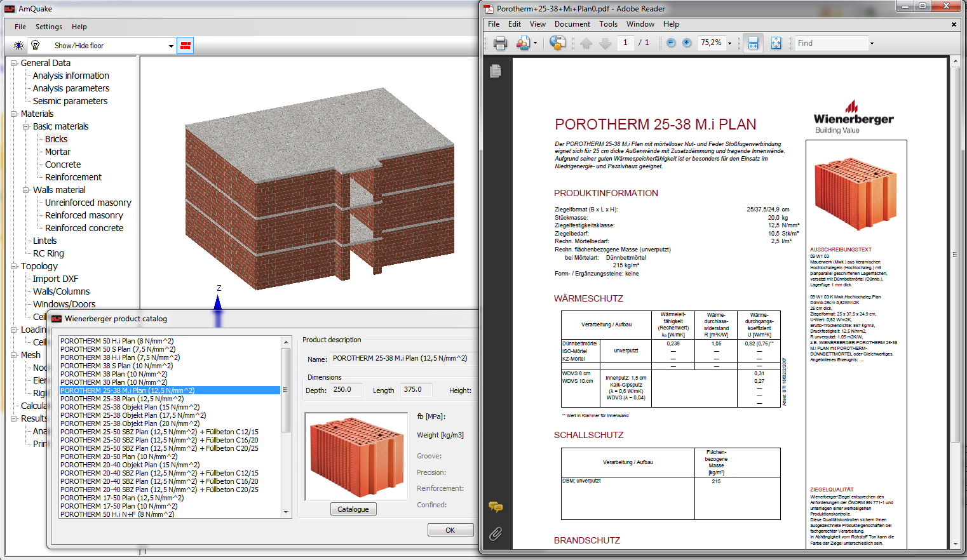967x560 pixels.
Task: Open the Attachments paperclip icon in Reader sidebar
Action: [x=496, y=534]
